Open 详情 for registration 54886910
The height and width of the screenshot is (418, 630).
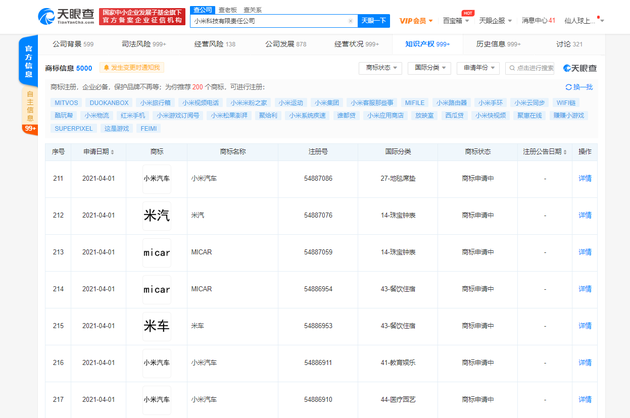pyautogui.click(x=585, y=400)
